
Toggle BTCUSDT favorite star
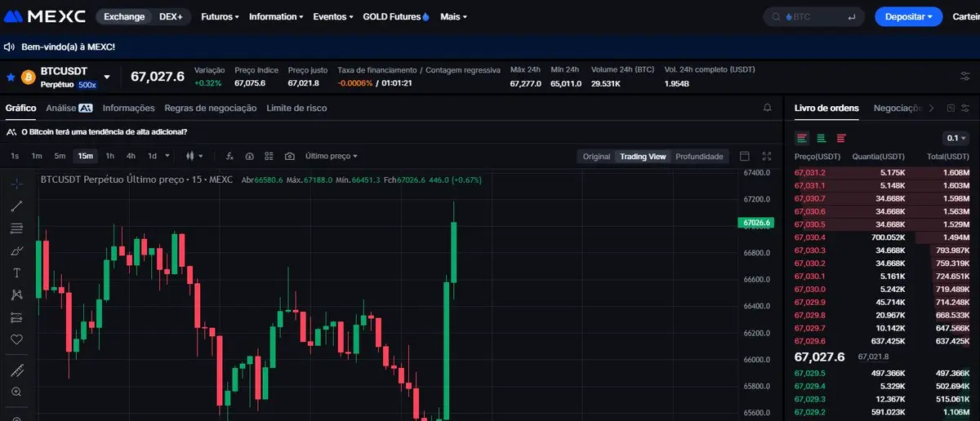11,77
